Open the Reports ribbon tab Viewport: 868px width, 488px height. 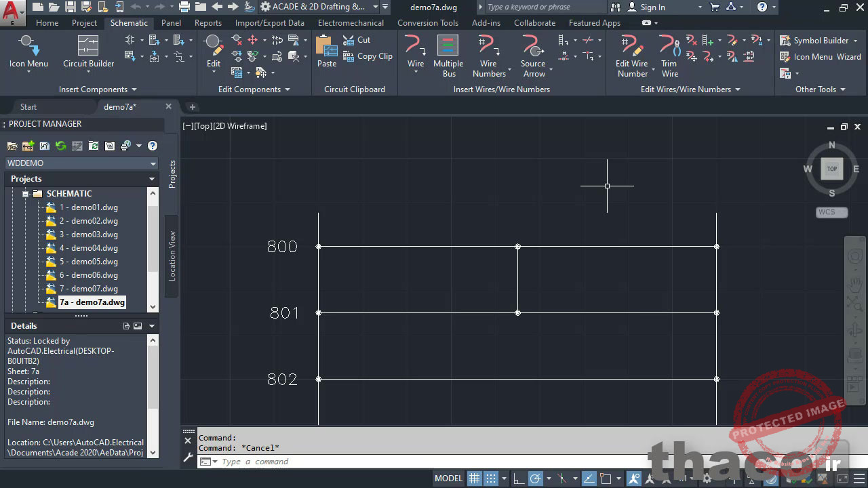point(208,23)
